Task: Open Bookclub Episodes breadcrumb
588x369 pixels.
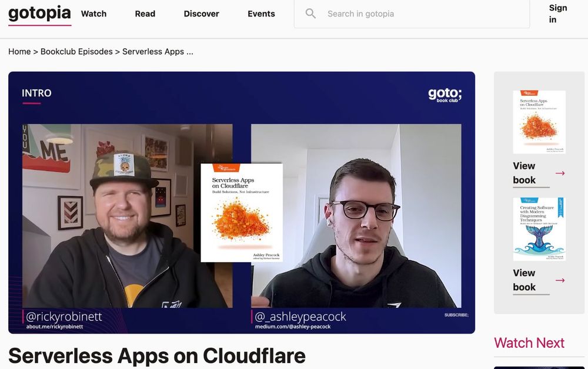Action: click(76, 52)
